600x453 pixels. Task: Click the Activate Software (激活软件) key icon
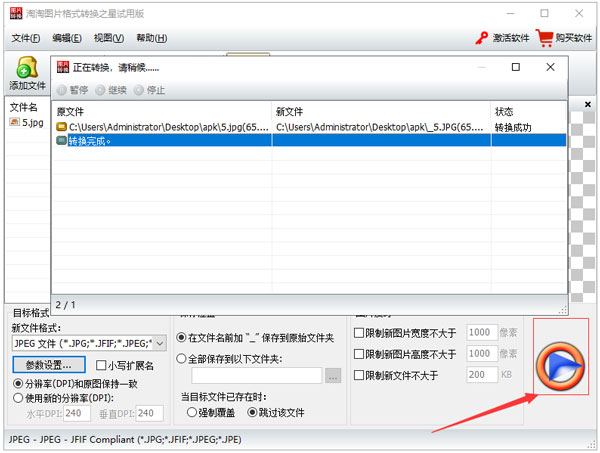[x=483, y=38]
